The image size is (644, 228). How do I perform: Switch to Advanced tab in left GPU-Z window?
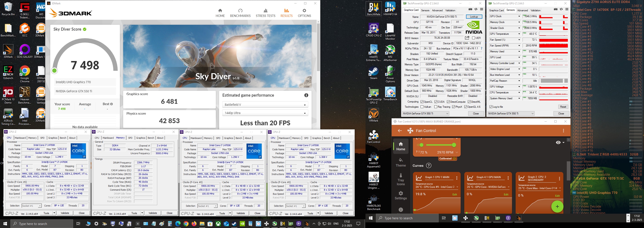(x=437, y=10)
